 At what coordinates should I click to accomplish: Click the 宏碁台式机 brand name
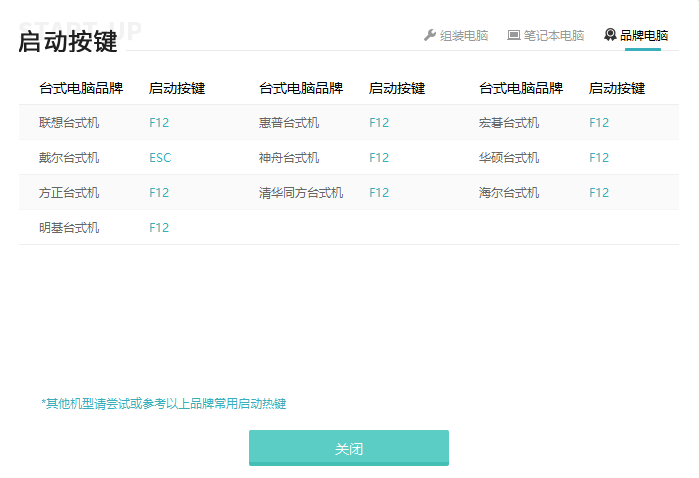pos(509,123)
